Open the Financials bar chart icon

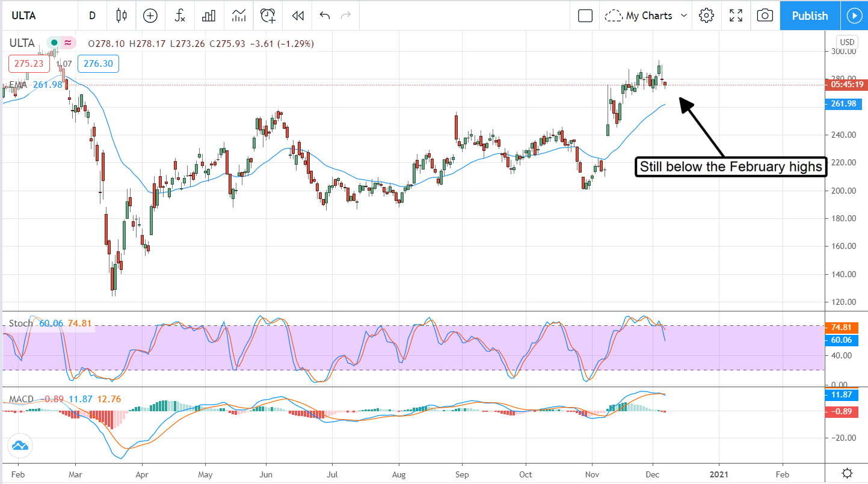tap(209, 16)
